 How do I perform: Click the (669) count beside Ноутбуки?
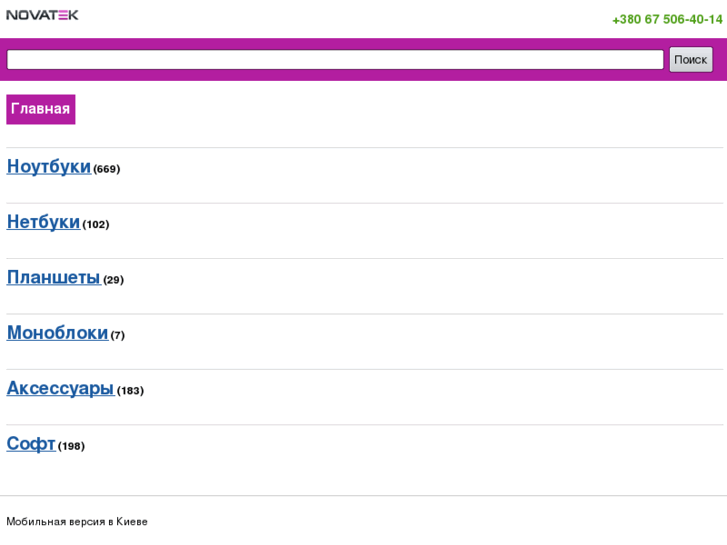pyautogui.click(x=107, y=169)
